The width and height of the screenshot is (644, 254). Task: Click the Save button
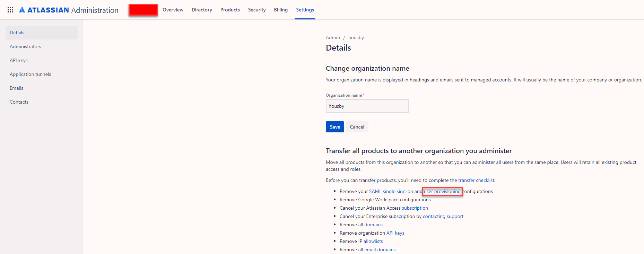(x=335, y=127)
